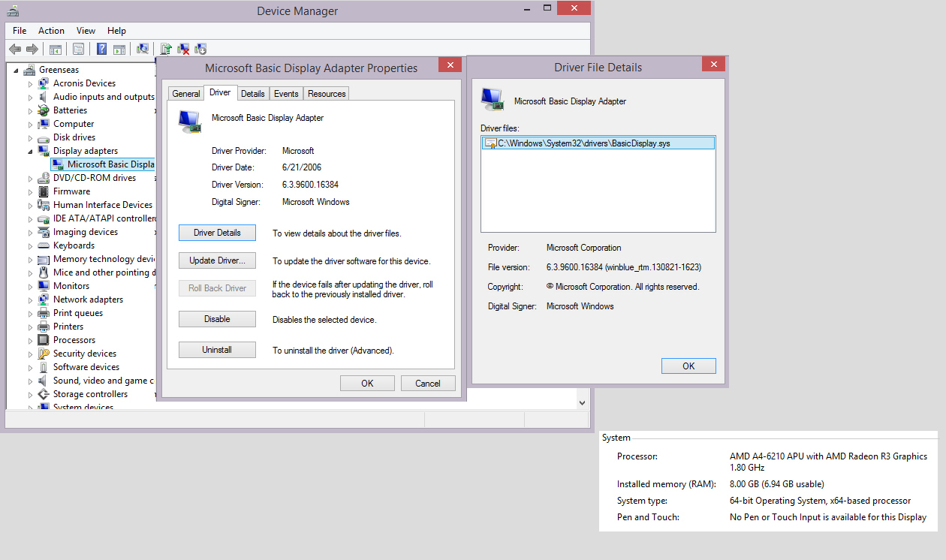
Task: Expand the Computer node arrow
Action: point(31,124)
